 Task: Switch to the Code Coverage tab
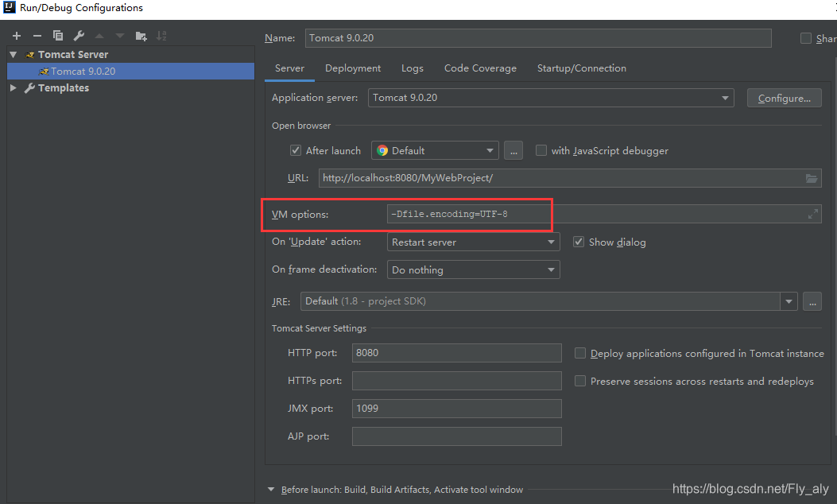(480, 68)
